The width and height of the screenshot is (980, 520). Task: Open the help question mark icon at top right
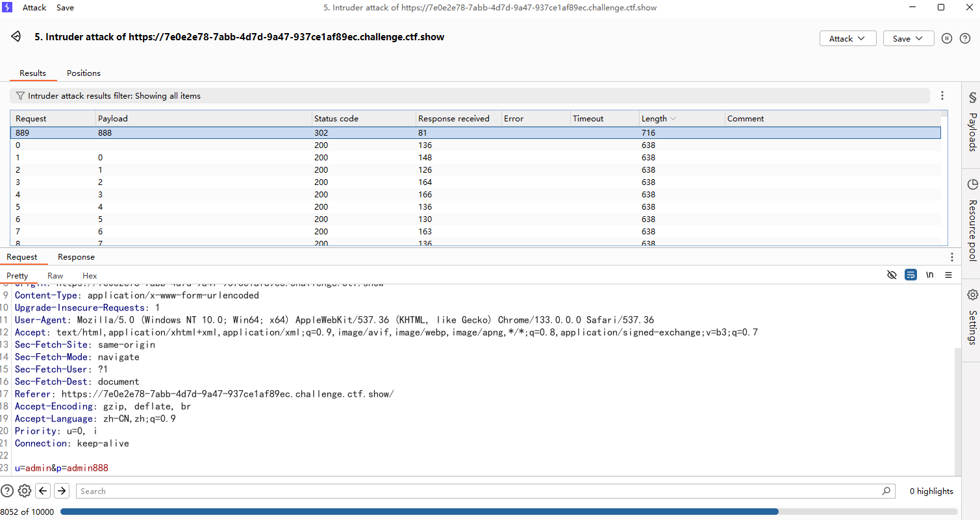(x=965, y=38)
